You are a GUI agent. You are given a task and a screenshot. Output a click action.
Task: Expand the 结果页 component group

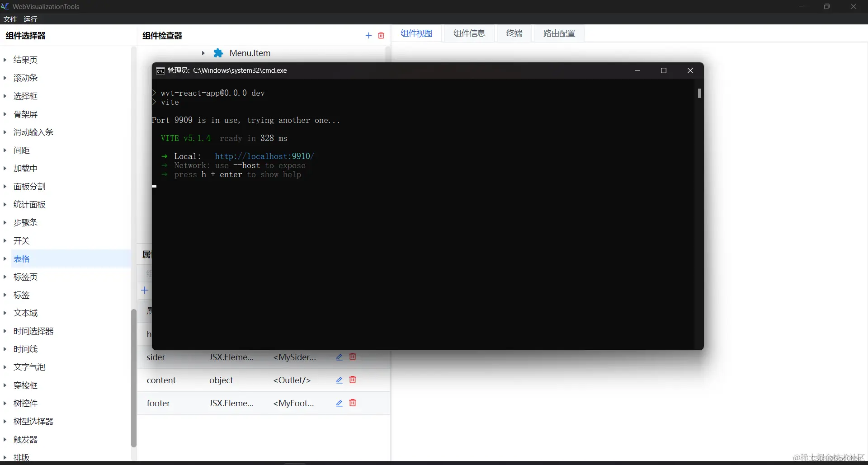click(x=5, y=60)
